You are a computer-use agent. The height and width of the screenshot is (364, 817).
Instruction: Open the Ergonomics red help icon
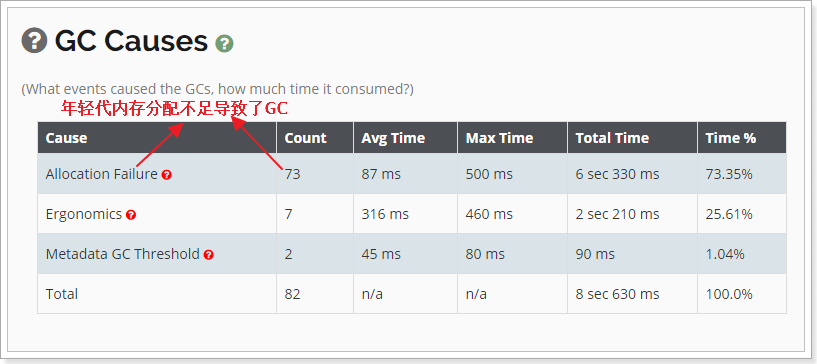(131, 215)
